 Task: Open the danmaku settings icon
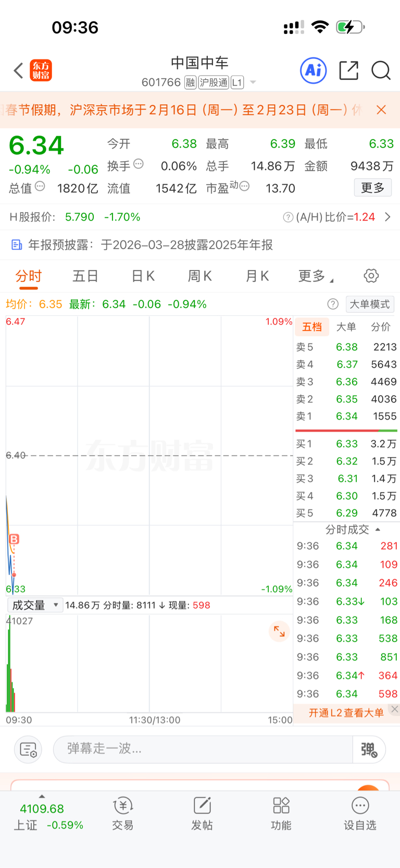point(28,750)
